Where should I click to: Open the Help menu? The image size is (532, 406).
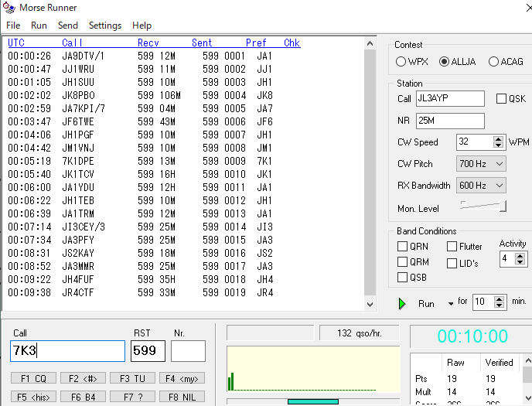[142, 26]
